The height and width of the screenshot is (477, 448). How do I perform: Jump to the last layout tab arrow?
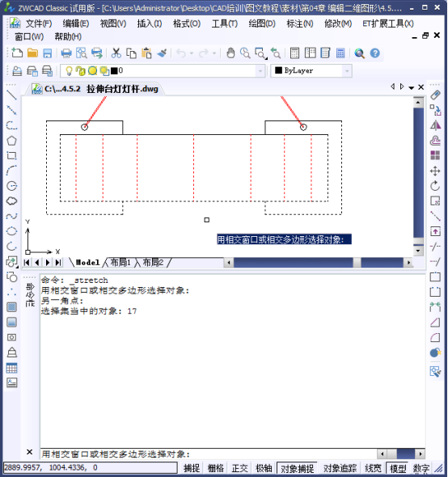[58, 262]
